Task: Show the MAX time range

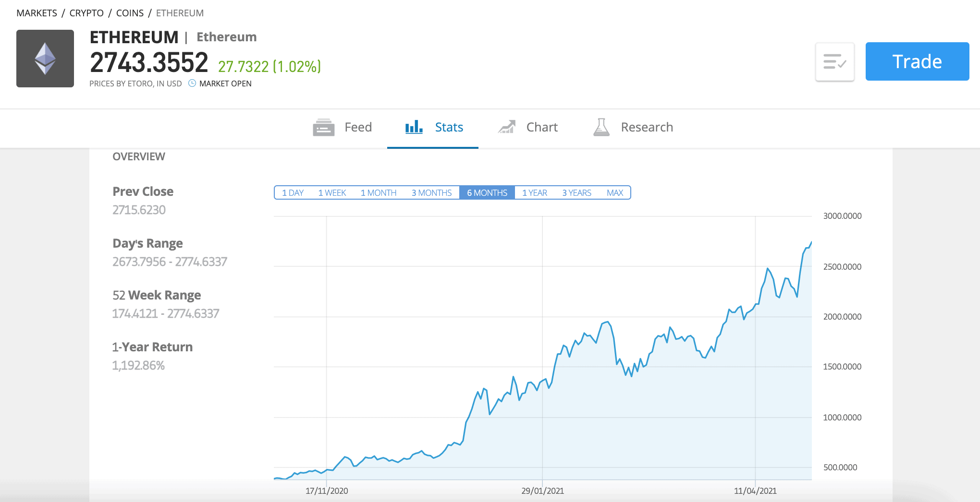Action: click(x=615, y=193)
